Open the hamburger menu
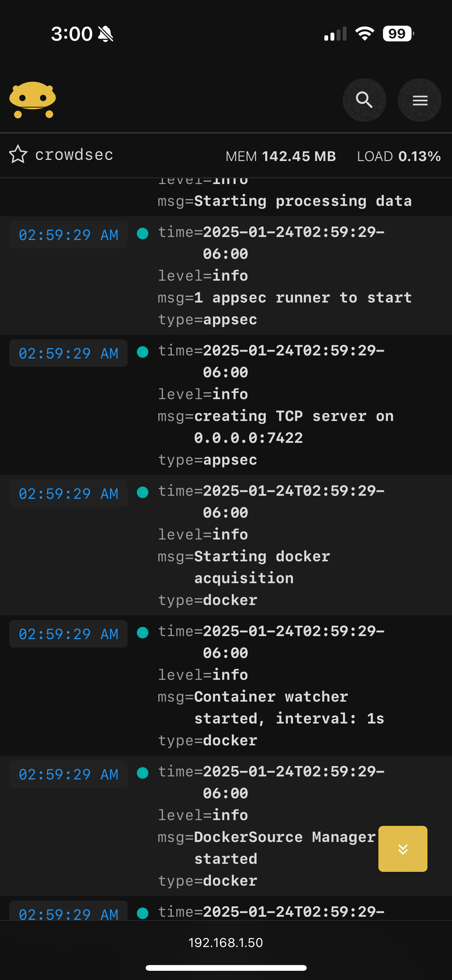This screenshot has width=452, height=980. click(x=420, y=100)
